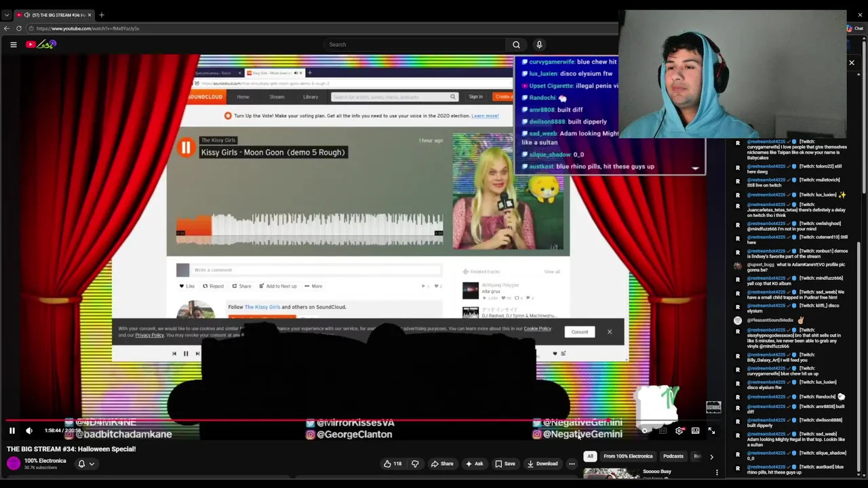
Task: Open the Share dialog
Action: 442,464
